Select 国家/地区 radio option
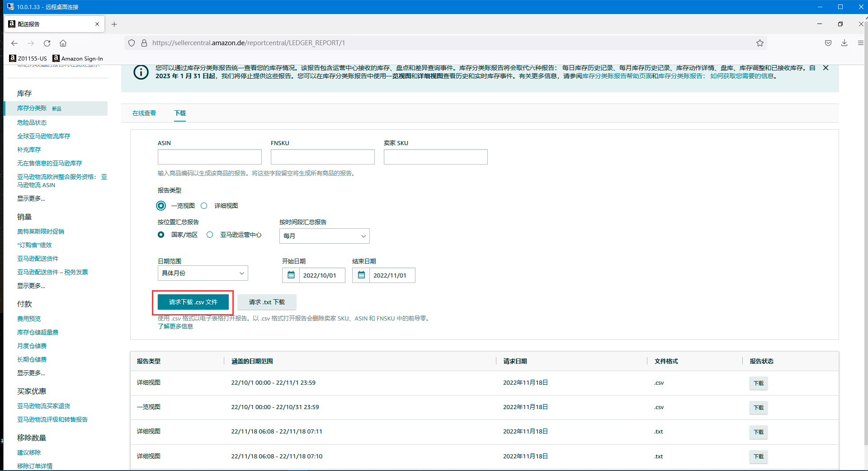 [161, 235]
